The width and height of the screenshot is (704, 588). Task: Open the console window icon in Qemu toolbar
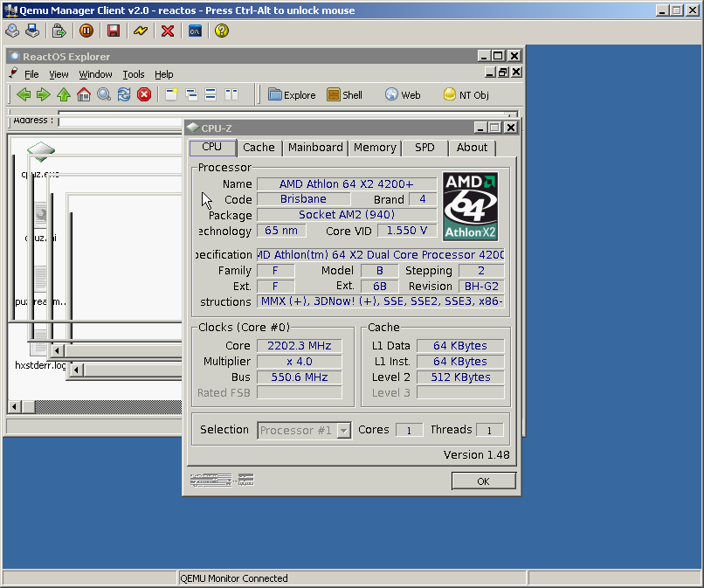[x=195, y=31]
